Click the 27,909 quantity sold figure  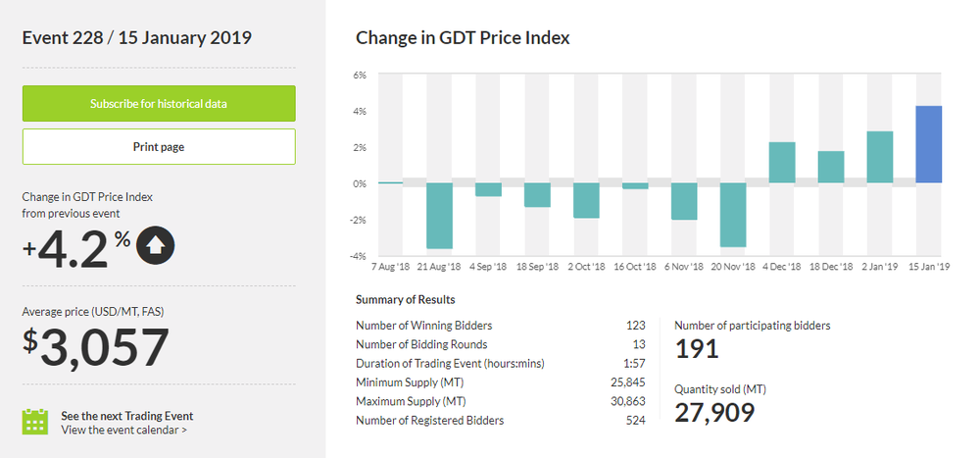coord(714,412)
